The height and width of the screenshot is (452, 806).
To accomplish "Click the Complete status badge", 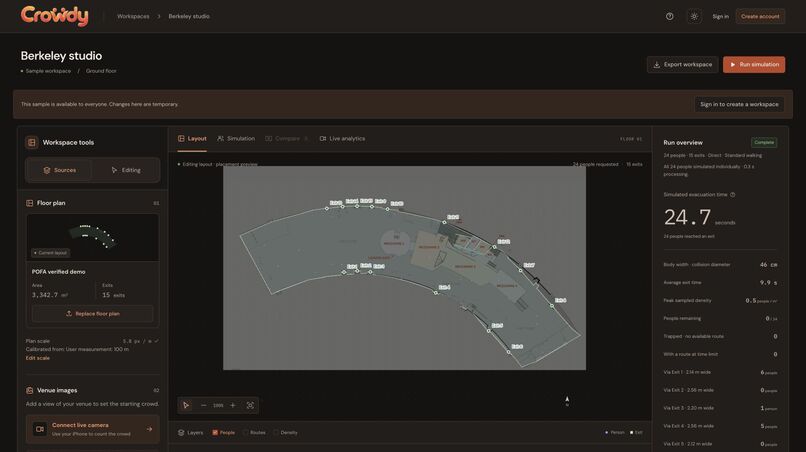I will (764, 142).
